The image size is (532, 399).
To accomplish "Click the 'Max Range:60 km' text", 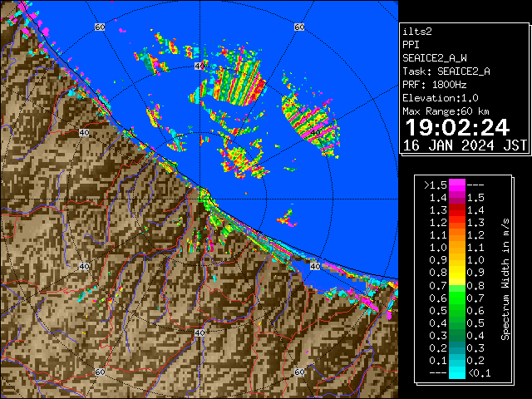I will click(x=446, y=111).
